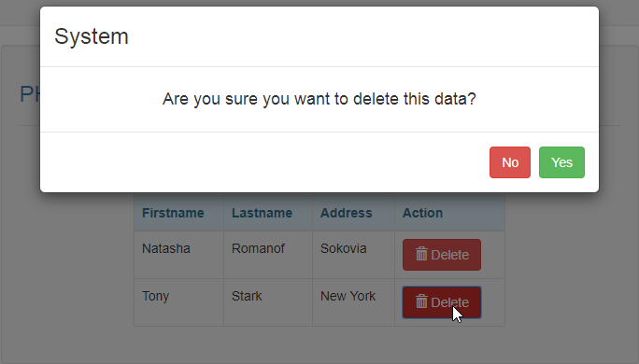Select the Natasha first name cell

click(179, 255)
